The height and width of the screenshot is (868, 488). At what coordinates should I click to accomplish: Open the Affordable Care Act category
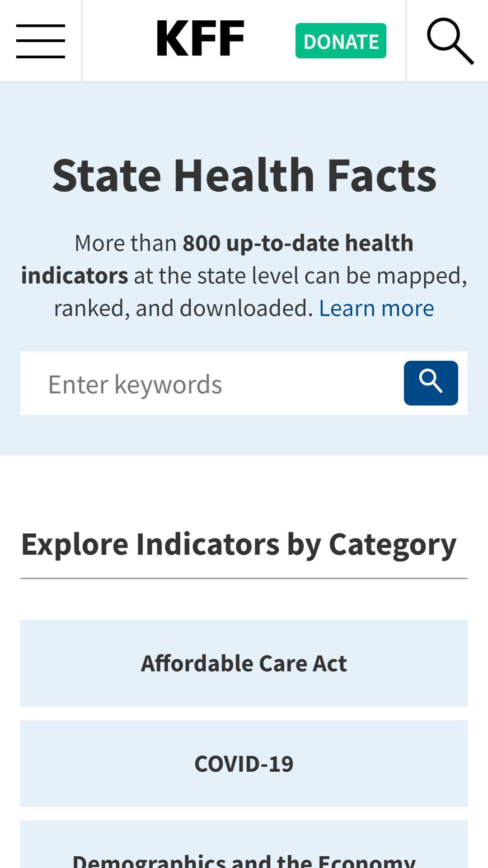(244, 663)
